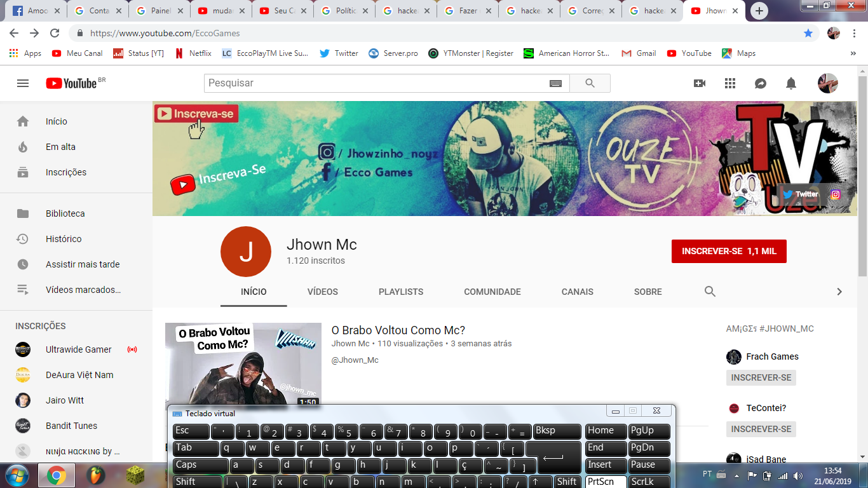Image resolution: width=868 pixels, height=488 pixels.
Task: Click INSCREVER-SE 1,1 MIL button
Action: pos(729,252)
